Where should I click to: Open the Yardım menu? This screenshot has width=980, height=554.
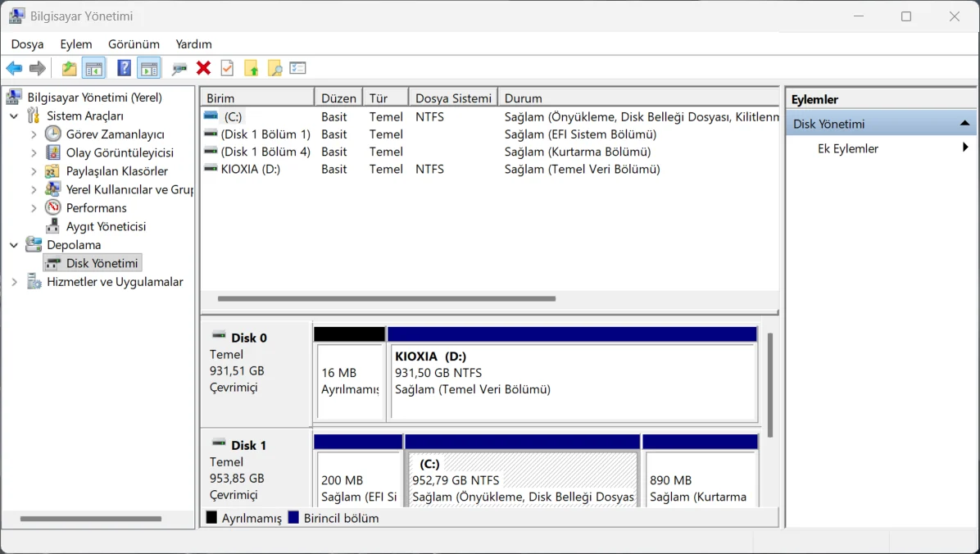tap(193, 43)
